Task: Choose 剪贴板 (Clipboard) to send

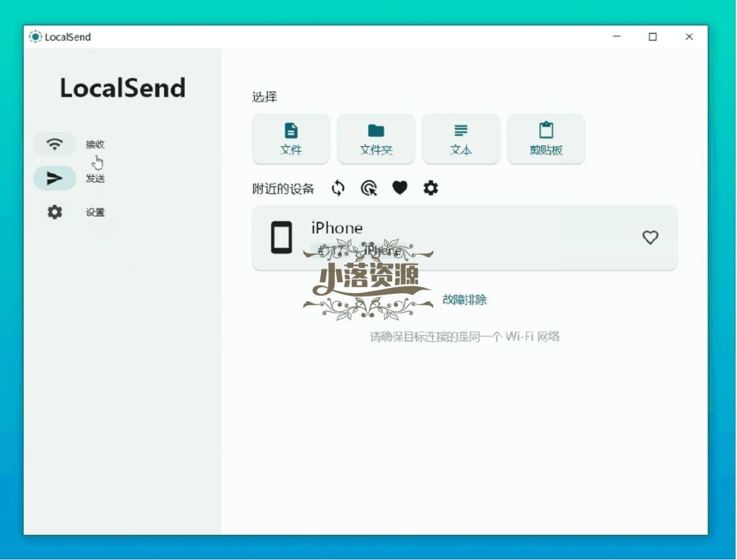Action: (546, 139)
